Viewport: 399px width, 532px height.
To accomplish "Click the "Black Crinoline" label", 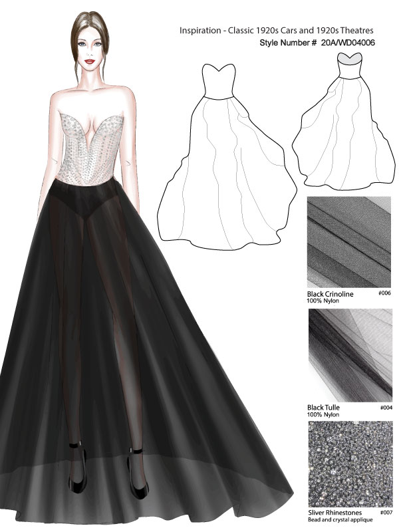I will [x=330, y=293].
